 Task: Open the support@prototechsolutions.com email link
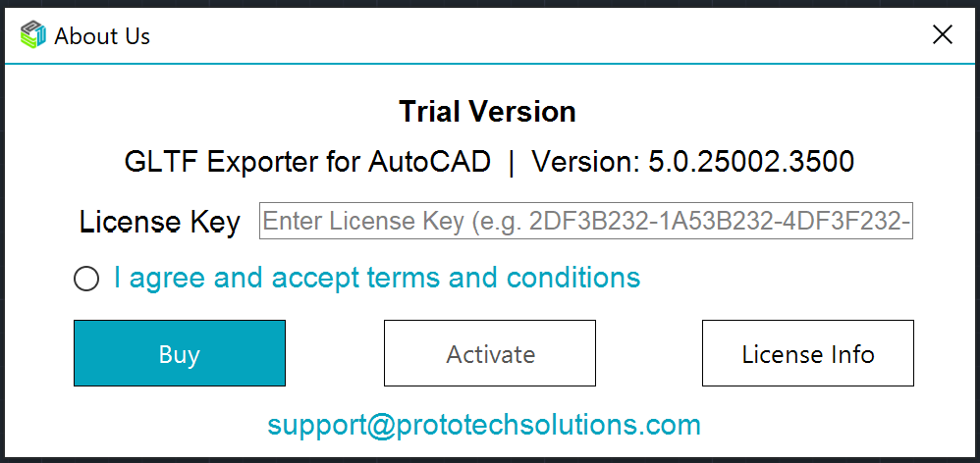click(x=484, y=425)
